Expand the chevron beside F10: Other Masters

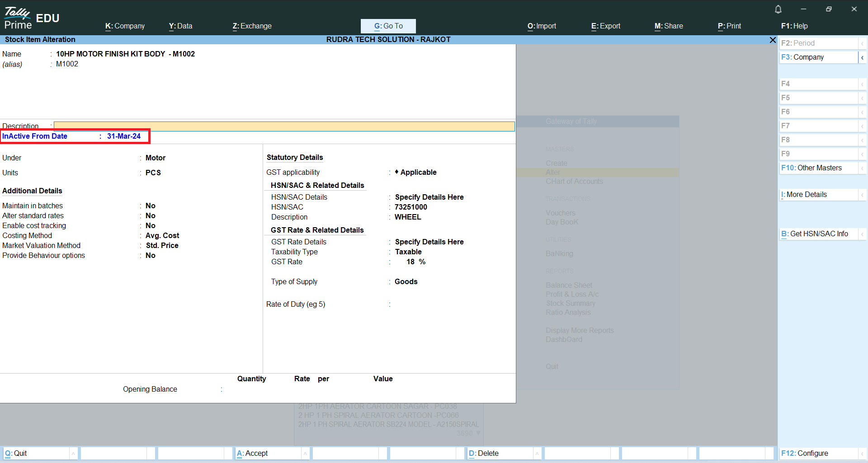pos(862,168)
